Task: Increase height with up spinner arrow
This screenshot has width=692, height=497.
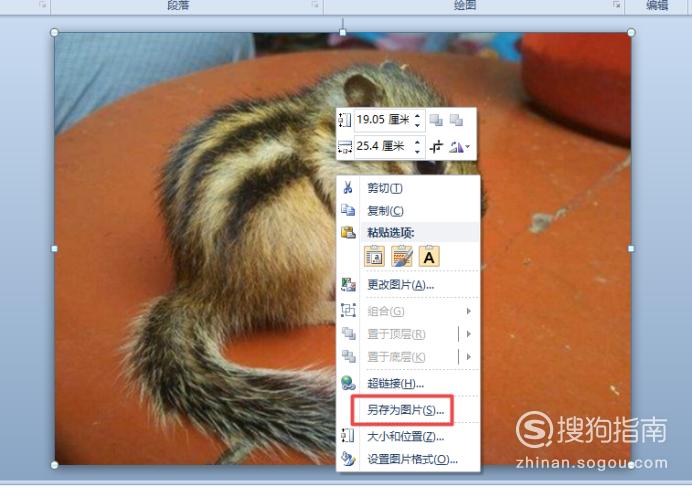Action: pyautogui.click(x=417, y=115)
